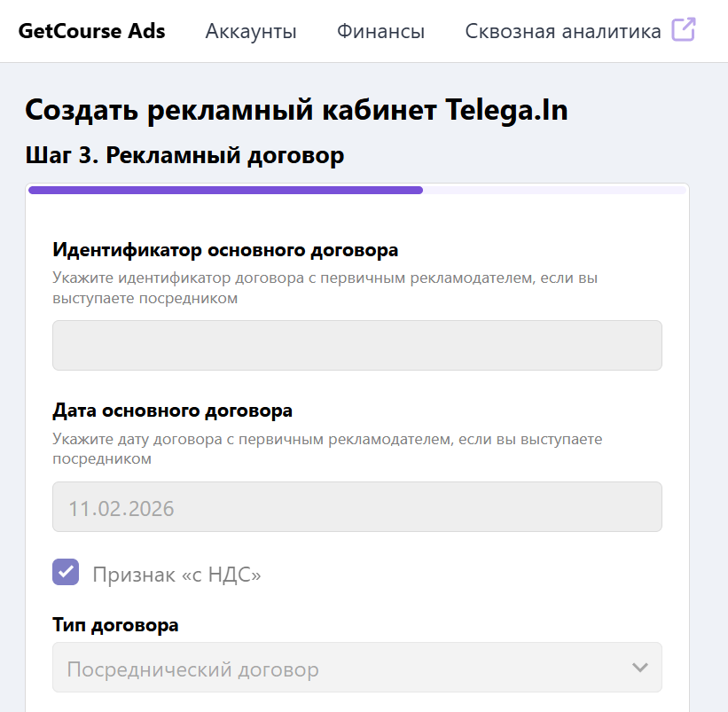Click the main contract identifier label
Viewport: 728px width, 712px height.
click(209, 249)
